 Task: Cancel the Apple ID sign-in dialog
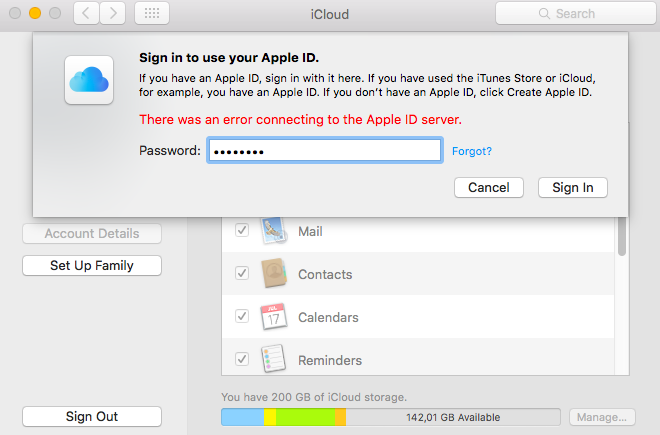489,187
